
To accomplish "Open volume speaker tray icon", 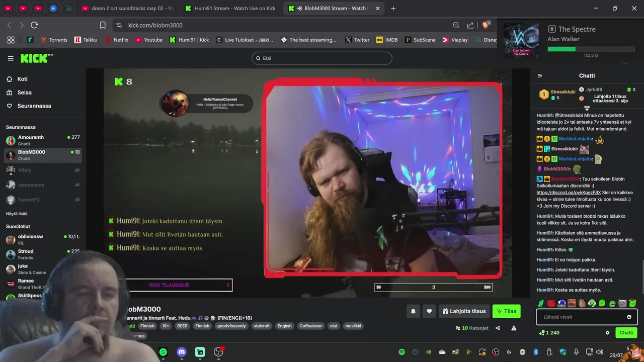I will pos(600,352).
